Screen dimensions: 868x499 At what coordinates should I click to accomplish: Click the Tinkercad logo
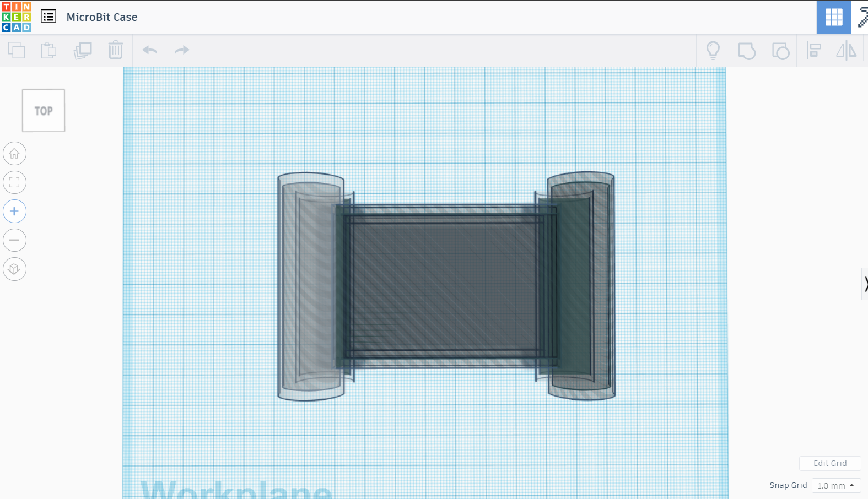17,17
